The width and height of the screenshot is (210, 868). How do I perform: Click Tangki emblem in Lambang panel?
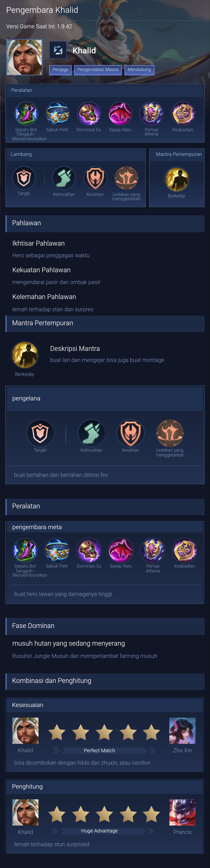pyautogui.click(x=24, y=178)
